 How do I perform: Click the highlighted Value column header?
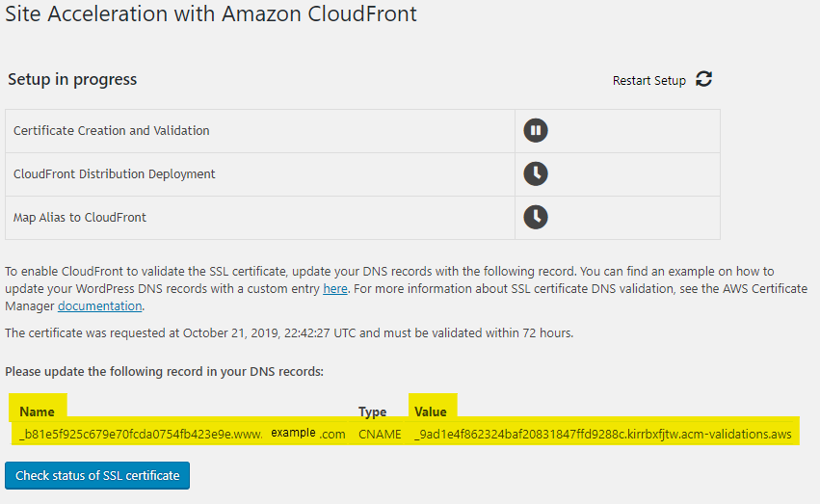click(x=431, y=411)
